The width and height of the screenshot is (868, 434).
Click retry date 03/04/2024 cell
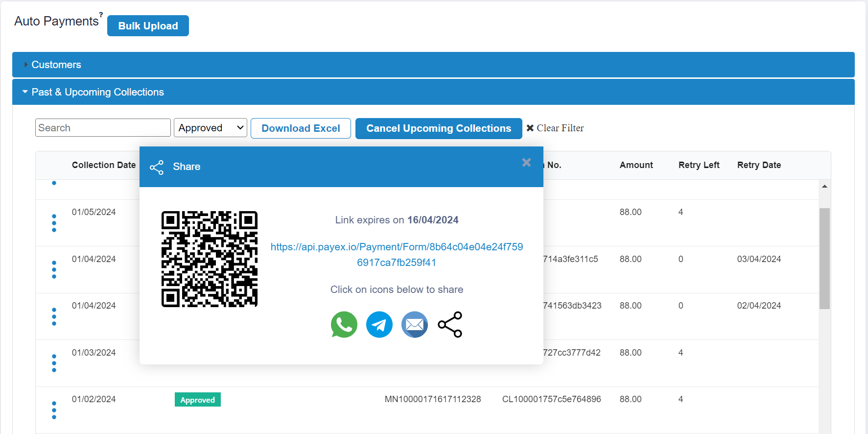point(759,259)
